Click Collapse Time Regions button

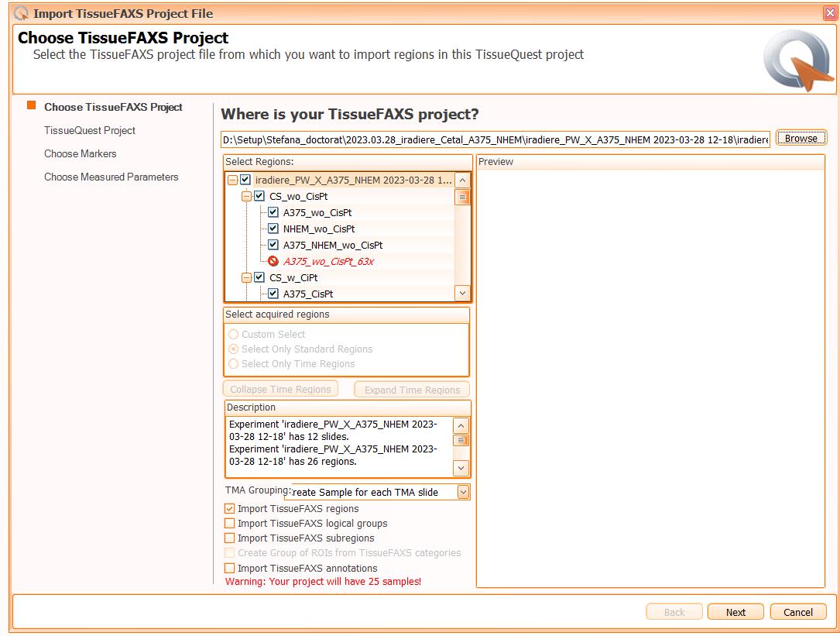coord(281,390)
